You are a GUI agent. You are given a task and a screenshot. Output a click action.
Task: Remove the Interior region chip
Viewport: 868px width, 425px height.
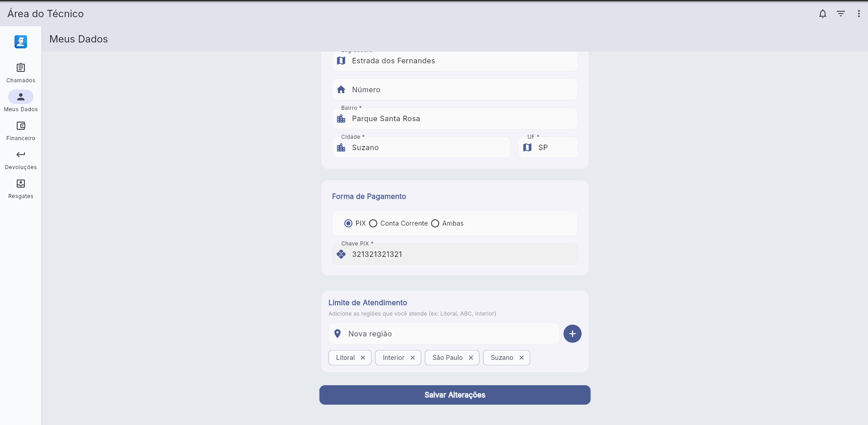[412, 358]
